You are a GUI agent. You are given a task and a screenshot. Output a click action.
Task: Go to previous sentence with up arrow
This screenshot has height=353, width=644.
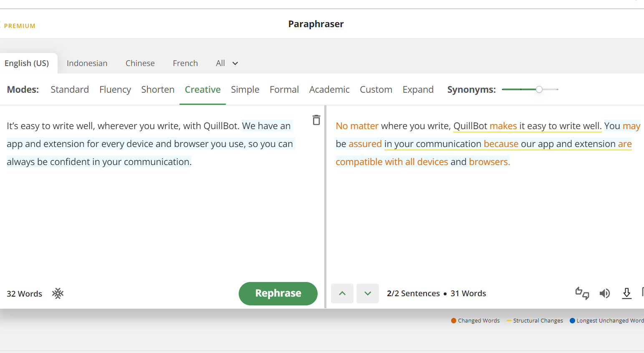[x=342, y=293]
